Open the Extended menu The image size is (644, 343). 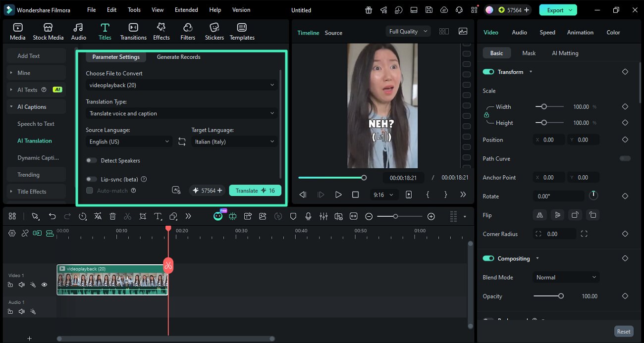[x=186, y=10]
